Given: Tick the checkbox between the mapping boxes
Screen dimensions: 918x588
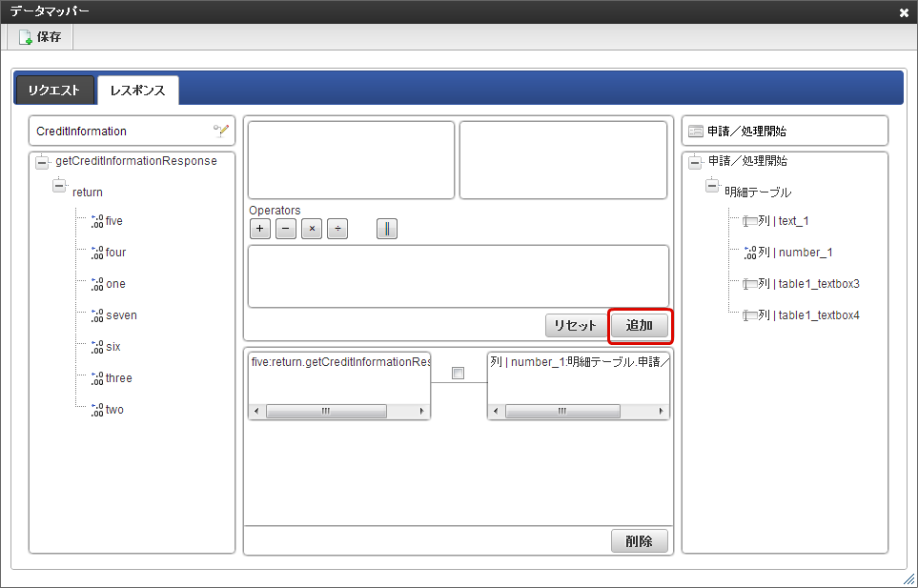Looking at the screenshot, I should (x=458, y=374).
